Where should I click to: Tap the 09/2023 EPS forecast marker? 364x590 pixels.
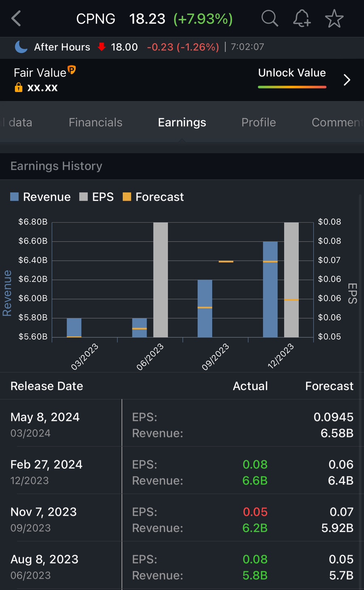[x=226, y=262]
